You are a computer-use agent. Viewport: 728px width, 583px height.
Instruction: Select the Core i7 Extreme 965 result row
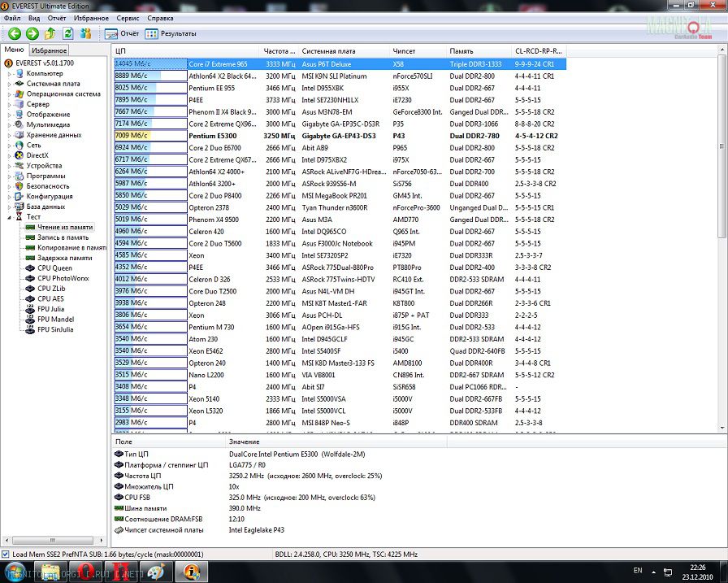[340, 64]
